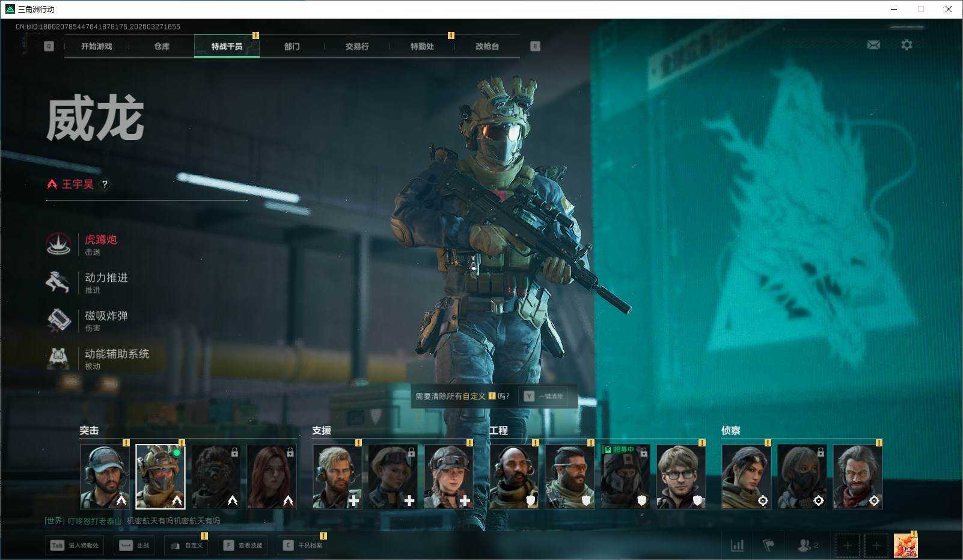Select the selected helmeted assault operator portrait

[160, 477]
